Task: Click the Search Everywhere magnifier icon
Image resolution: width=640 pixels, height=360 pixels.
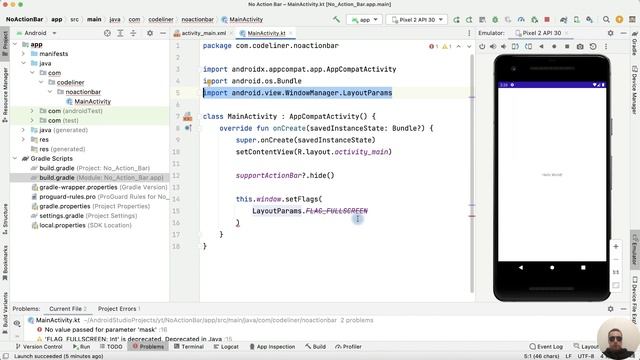Action: [x=607, y=20]
